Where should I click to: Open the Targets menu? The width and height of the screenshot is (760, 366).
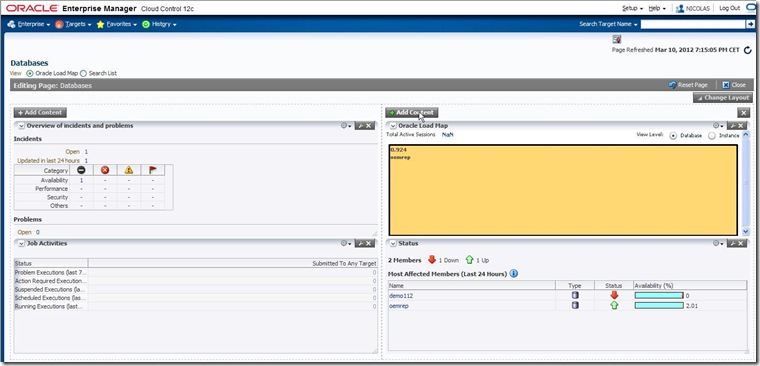73,24
